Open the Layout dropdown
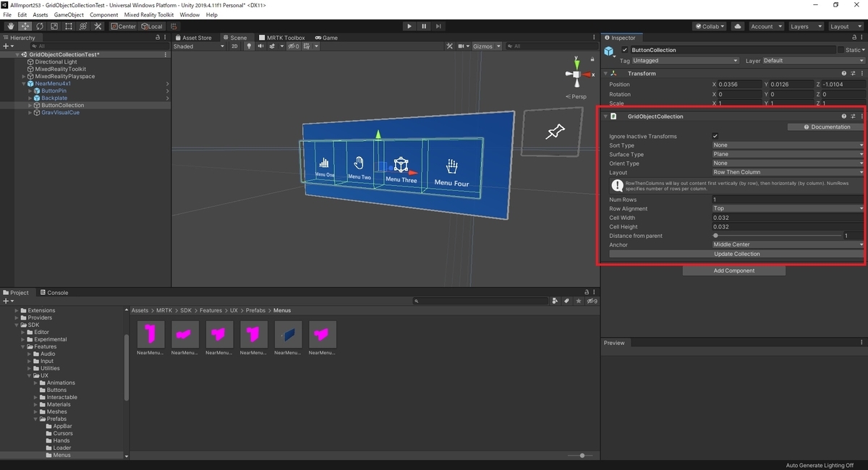868x470 pixels. [x=845, y=26]
